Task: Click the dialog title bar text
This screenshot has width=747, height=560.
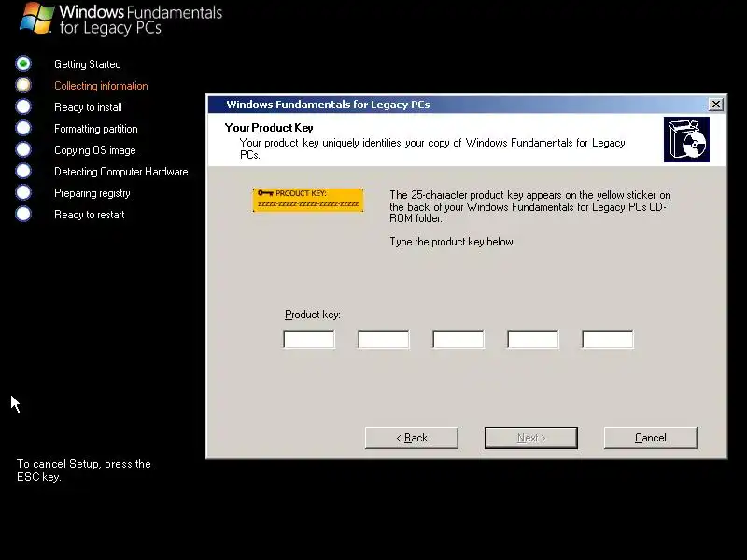Action: tap(328, 105)
